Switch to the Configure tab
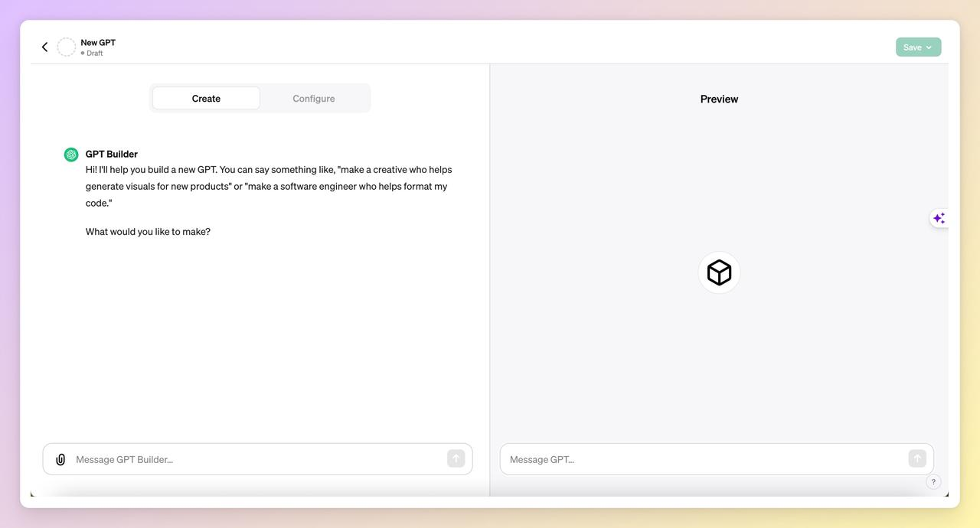Image resolution: width=980 pixels, height=528 pixels. [x=314, y=98]
